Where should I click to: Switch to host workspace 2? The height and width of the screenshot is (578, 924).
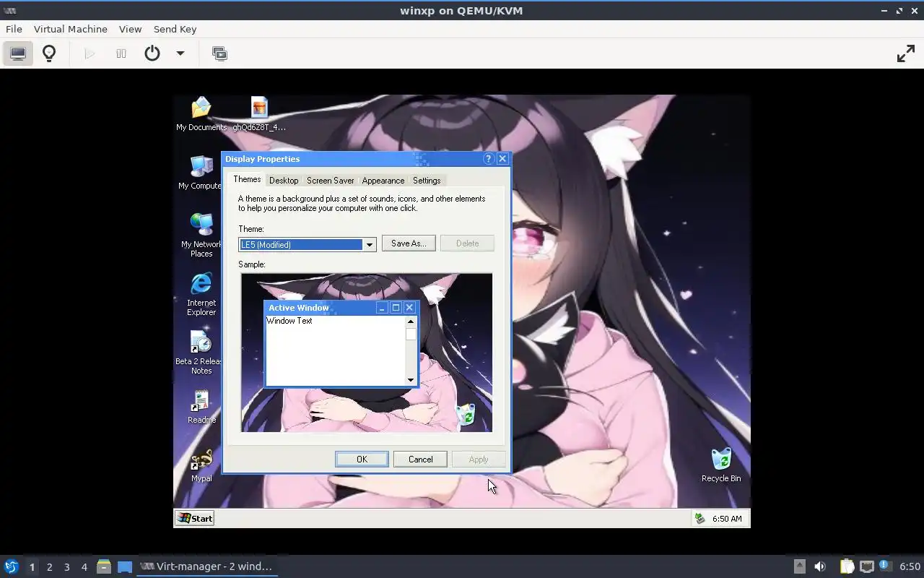tap(49, 567)
